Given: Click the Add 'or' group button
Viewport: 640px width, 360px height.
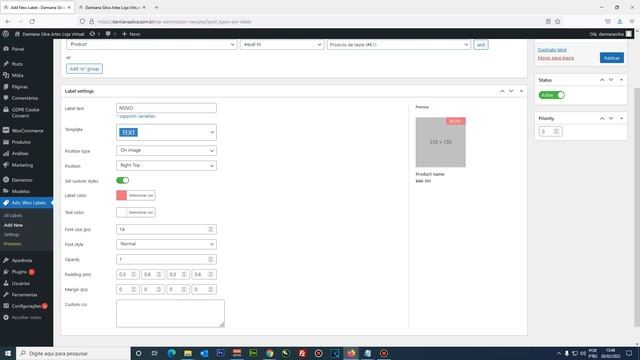Looking at the screenshot, I should click(x=84, y=69).
